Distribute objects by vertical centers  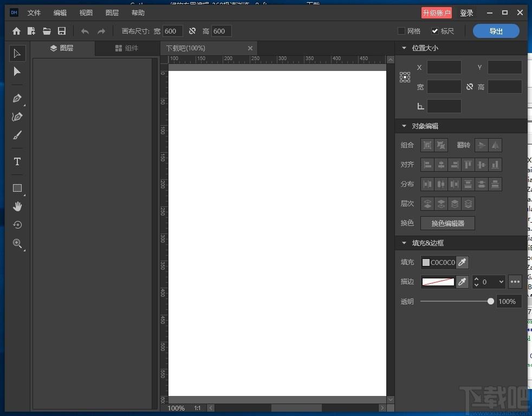482,184
